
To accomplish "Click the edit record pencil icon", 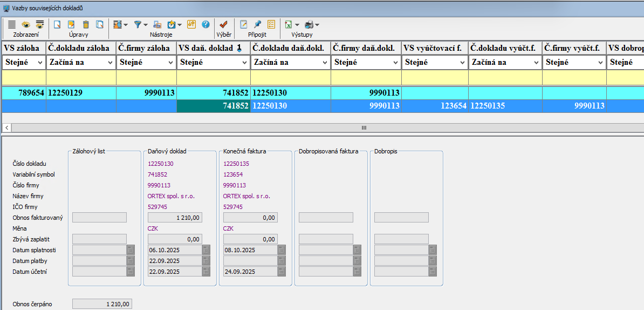I will pyautogui.click(x=71, y=24).
